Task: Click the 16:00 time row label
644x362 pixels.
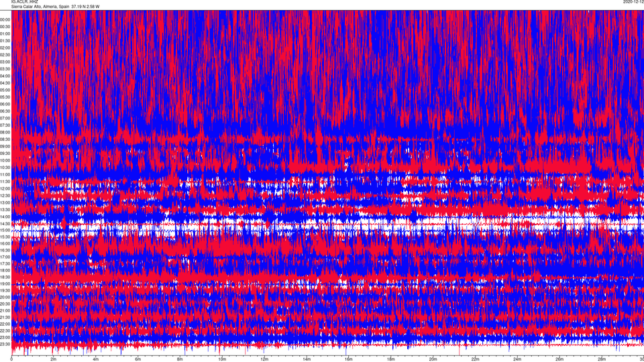Action: [x=5, y=243]
